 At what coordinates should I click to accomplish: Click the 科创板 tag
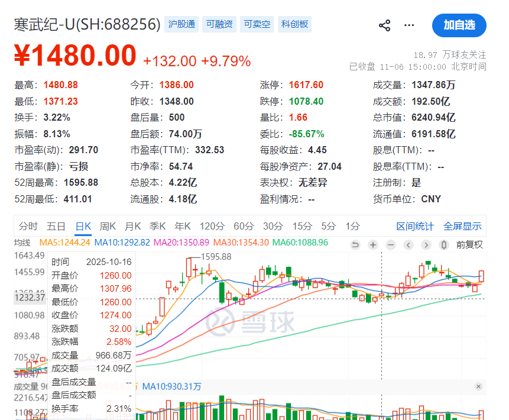(295, 24)
